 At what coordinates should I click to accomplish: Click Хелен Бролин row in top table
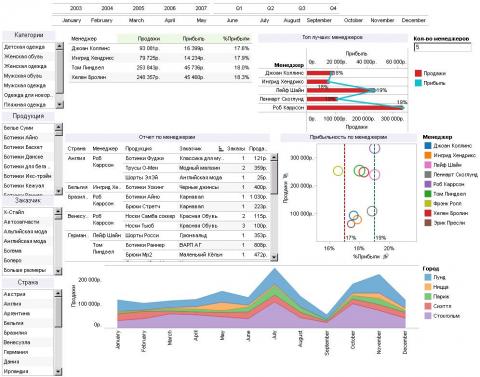point(160,77)
